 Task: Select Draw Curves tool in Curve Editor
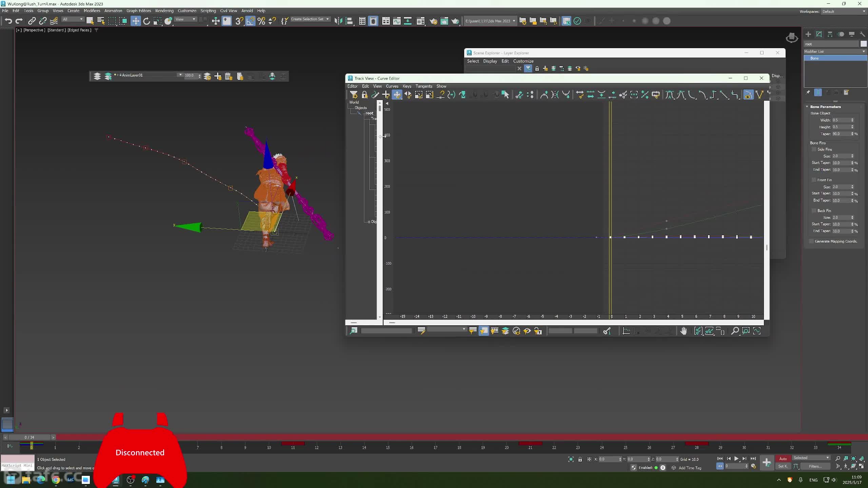tap(375, 95)
